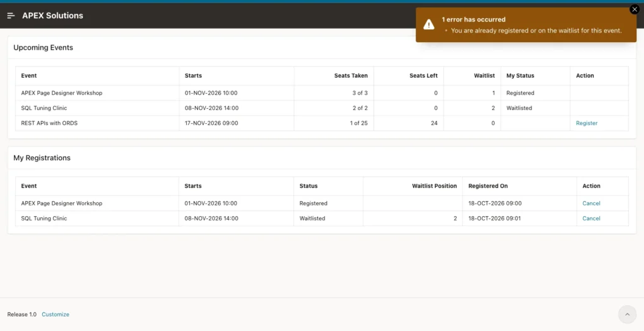Click the 18-OCT-2026 09:00 registered date
Viewport: 644px width, 331px height.
[x=495, y=203]
